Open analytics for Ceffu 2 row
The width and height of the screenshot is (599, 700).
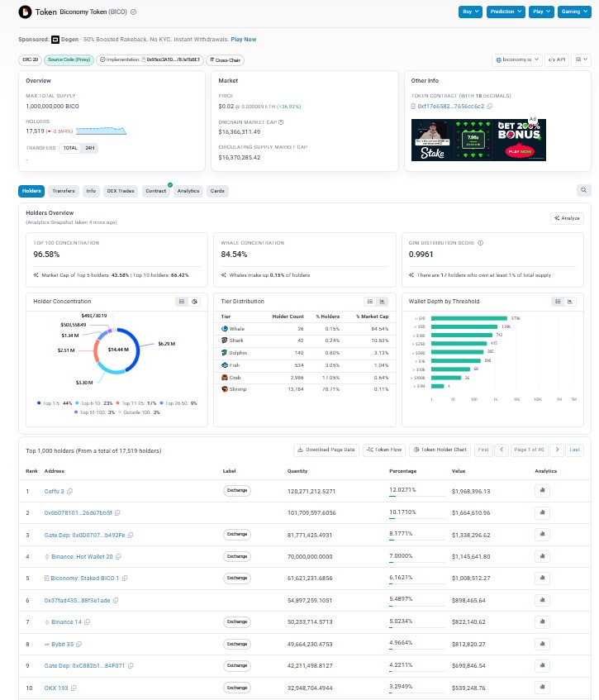coord(542,491)
